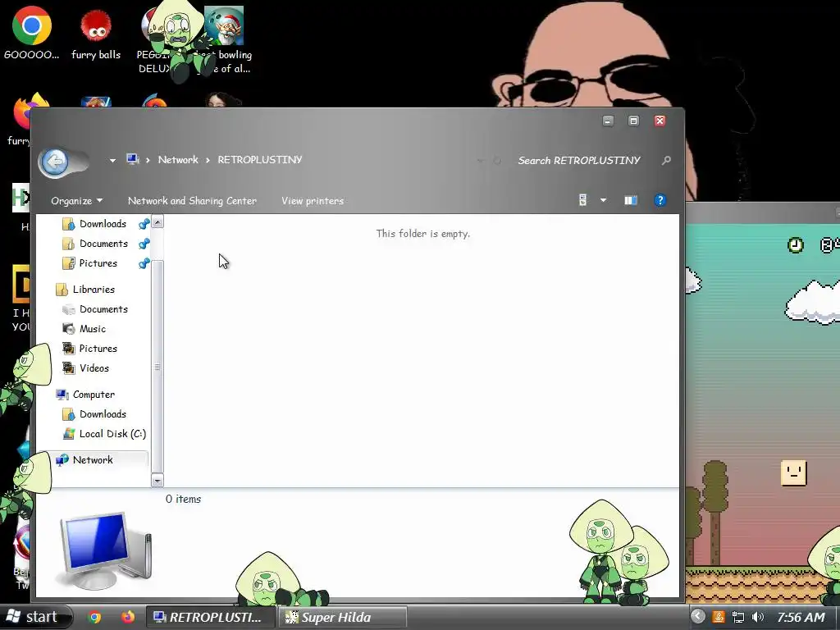Focus the Search RETROPLUSTINY field
The height and width of the screenshot is (630, 840).
pyautogui.click(x=578, y=160)
